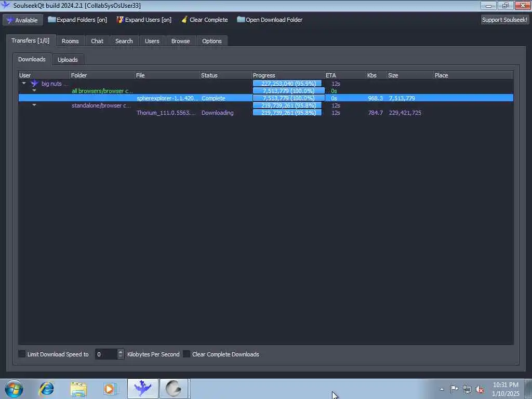The width and height of the screenshot is (532, 399).
Task: Enable Limit Download Speed checkbox
Action: (22, 354)
